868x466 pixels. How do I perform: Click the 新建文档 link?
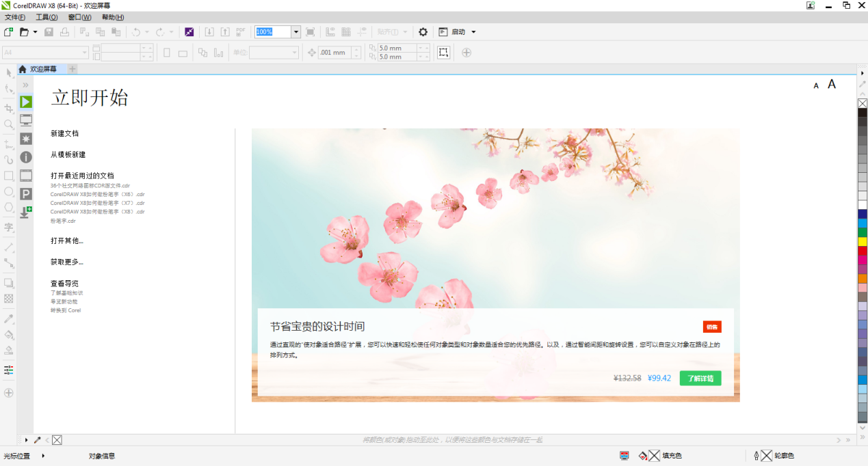[x=64, y=133]
